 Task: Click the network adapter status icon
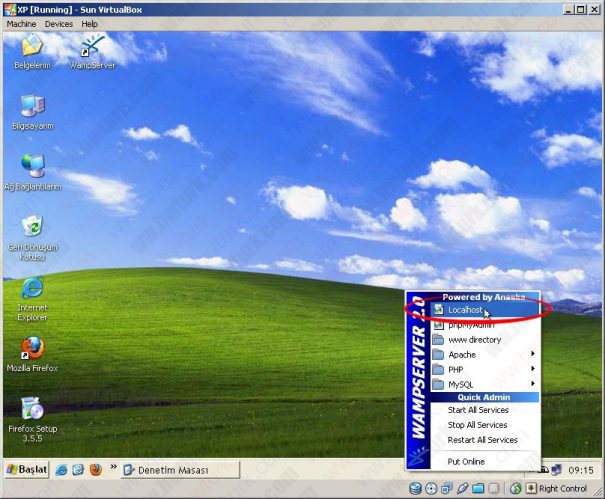(447, 489)
